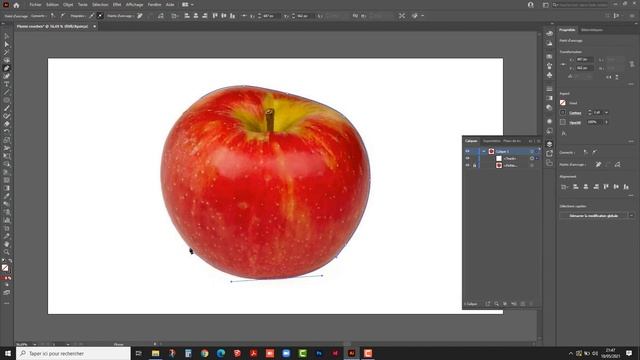Click convert to corner icon next to Convertir in Properties
640x360 pixels.
pos(586,152)
